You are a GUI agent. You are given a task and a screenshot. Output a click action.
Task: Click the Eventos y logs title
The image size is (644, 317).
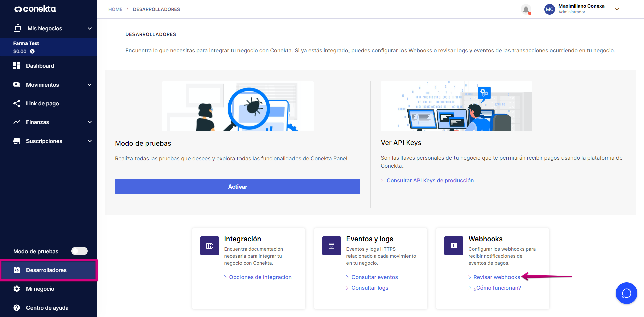pos(370,239)
